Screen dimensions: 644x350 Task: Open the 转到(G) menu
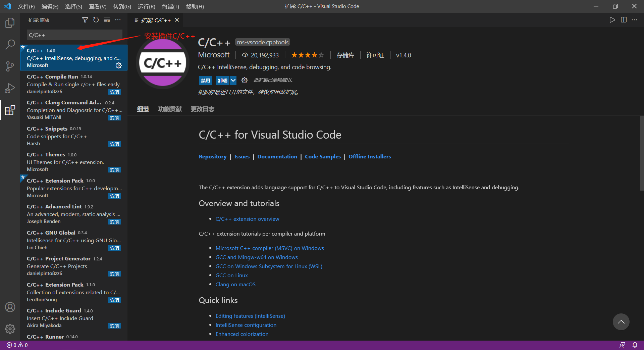click(122, 6)
